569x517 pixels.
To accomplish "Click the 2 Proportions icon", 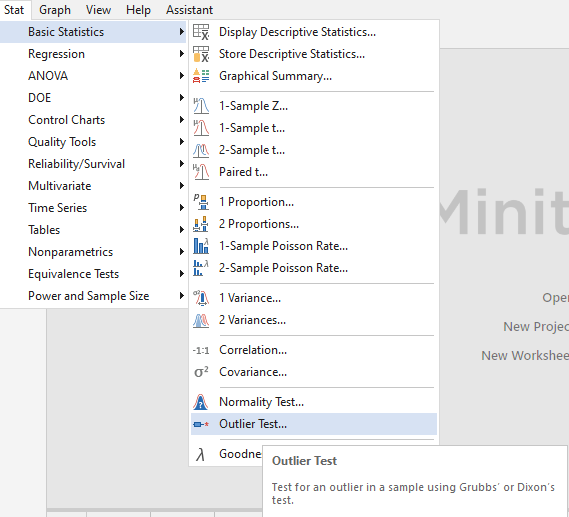I will (201, 224).
